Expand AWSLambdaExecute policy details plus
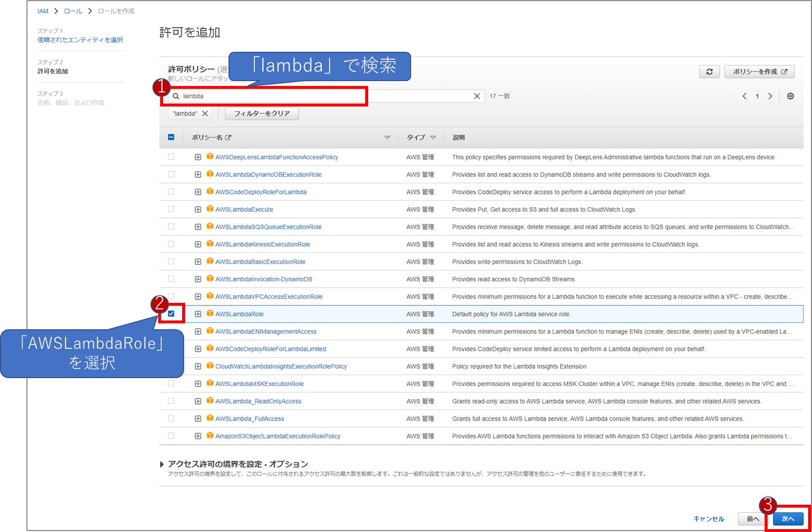 [198, 210]
